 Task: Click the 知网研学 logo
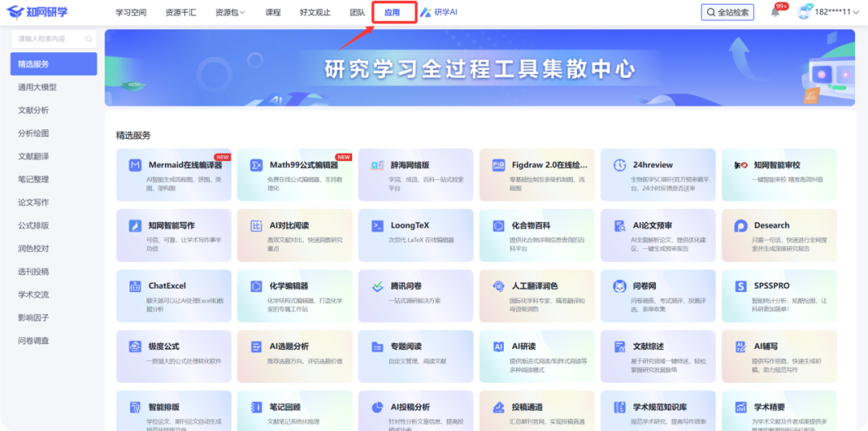[x=38, y=12]
